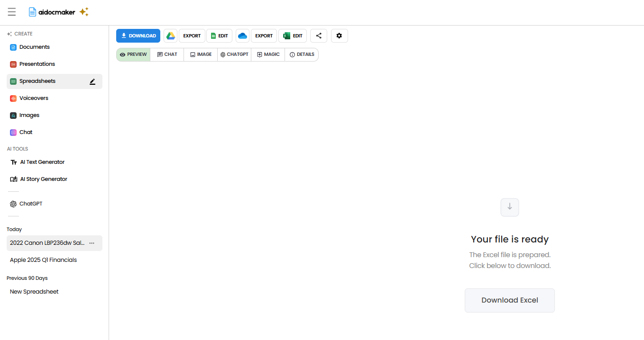Open Documents in the sidebar

point(55,47)
